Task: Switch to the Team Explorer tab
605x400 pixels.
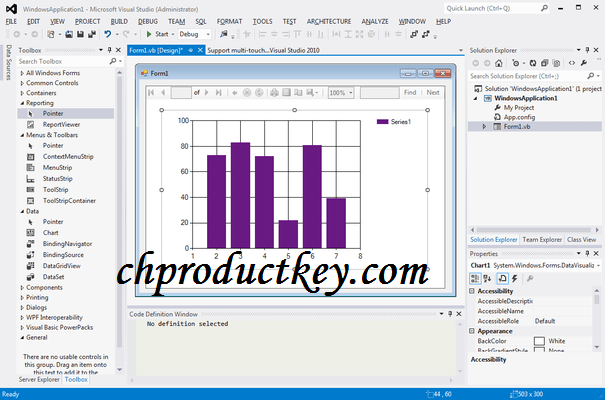Action: [542, 240]
